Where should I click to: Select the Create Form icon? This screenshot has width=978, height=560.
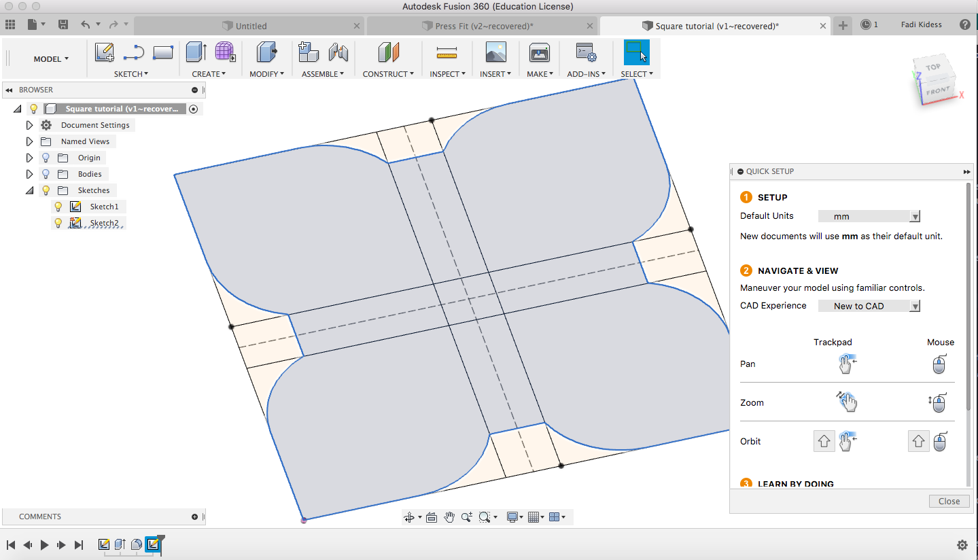[225, 51]
